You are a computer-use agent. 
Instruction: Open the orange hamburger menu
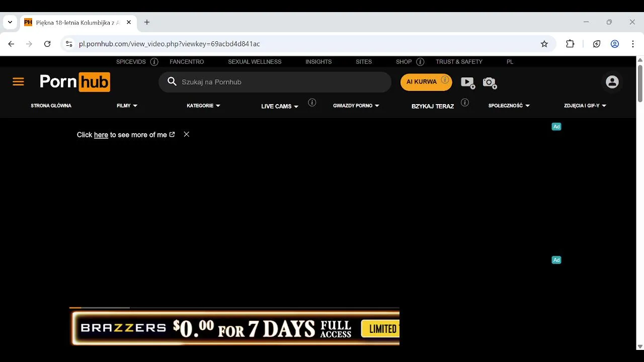[x=18, y=82]
